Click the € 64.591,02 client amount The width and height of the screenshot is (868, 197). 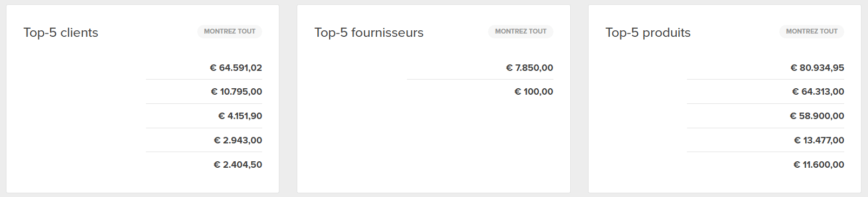click(236, 68)
